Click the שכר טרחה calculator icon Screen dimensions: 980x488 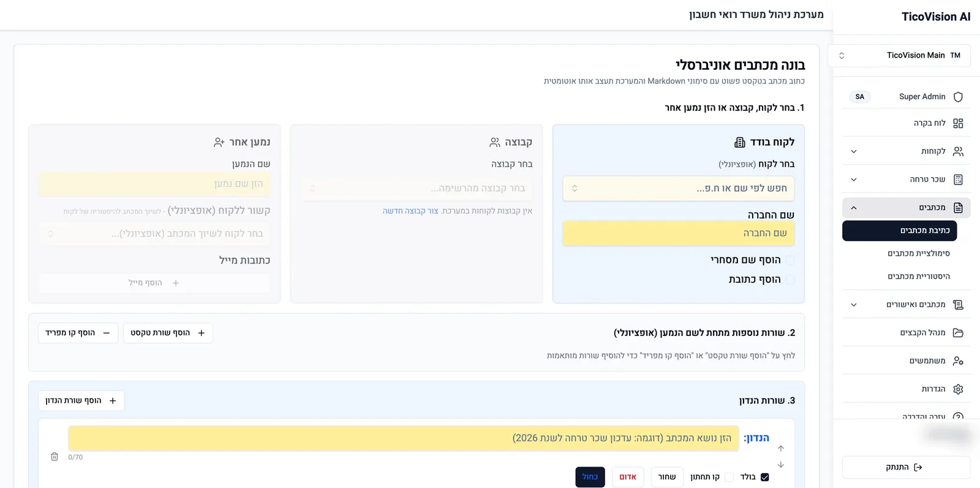[x=958, y=180]
